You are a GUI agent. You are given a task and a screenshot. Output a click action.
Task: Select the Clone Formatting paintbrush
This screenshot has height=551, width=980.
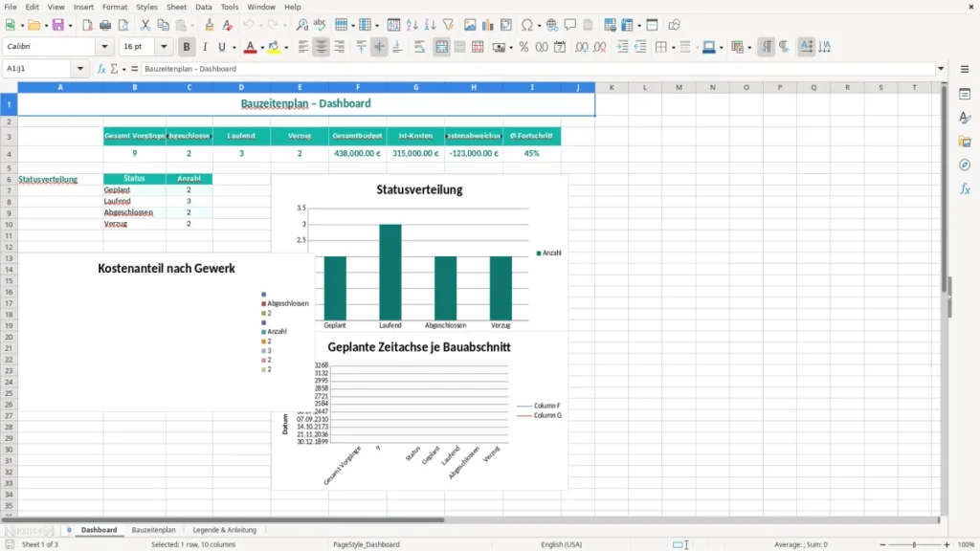(210, 25)
